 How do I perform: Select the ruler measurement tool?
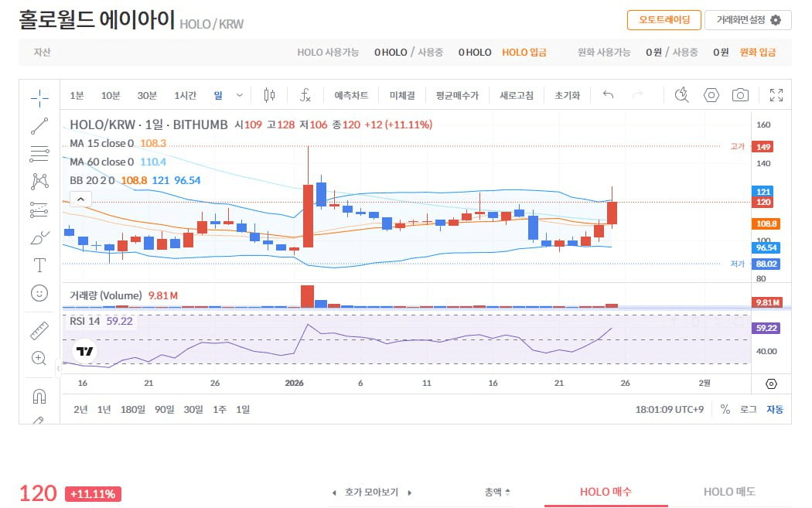39,330
